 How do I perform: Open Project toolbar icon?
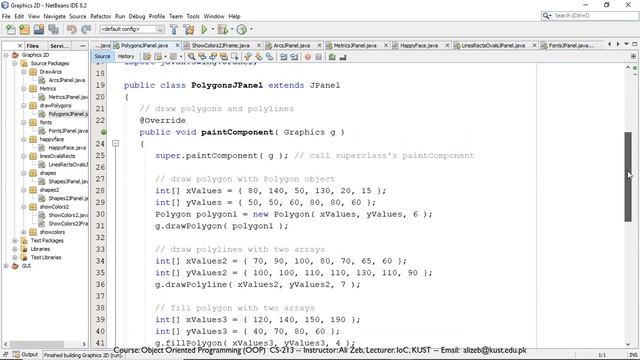pyautogui.click(x=39, y=29)
